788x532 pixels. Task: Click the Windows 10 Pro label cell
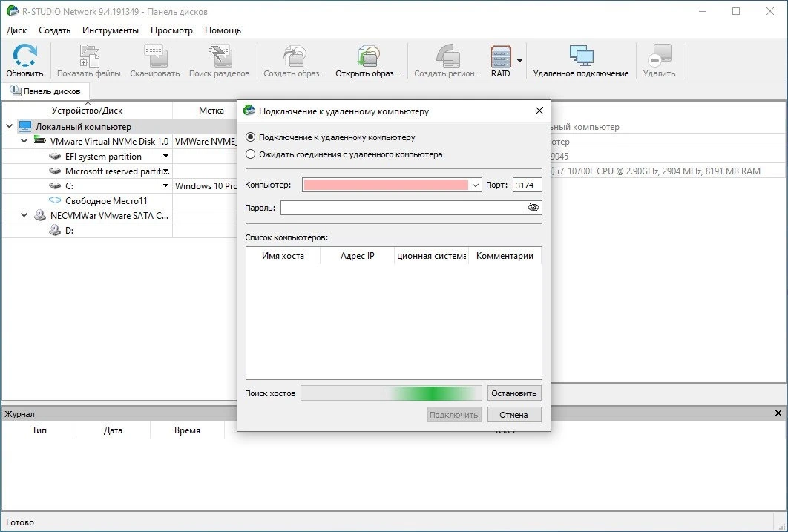point(206,186)
